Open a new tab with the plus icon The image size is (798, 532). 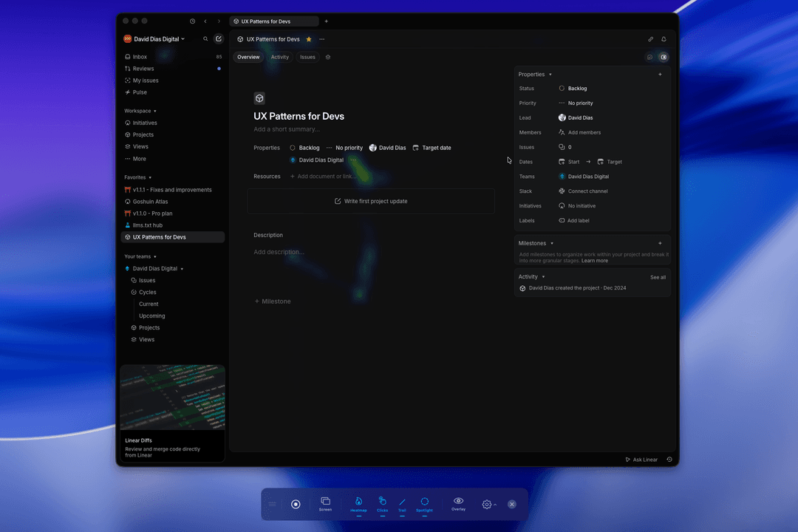click(x=327, y=21)
